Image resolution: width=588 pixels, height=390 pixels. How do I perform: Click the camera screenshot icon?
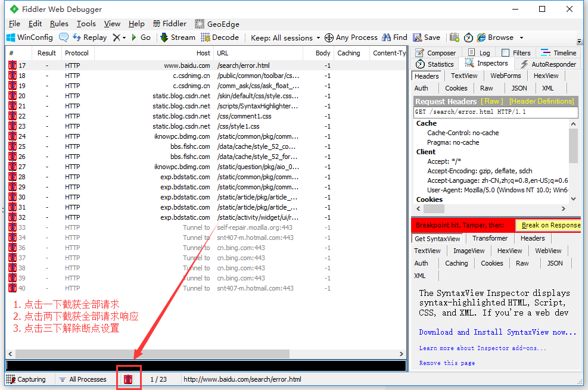click(x=455, y=38)
